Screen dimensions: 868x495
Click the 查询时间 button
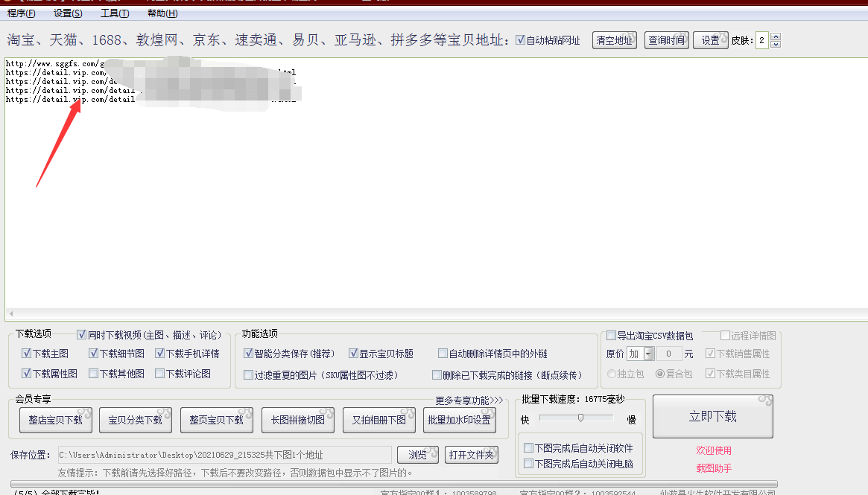(667, 40)
